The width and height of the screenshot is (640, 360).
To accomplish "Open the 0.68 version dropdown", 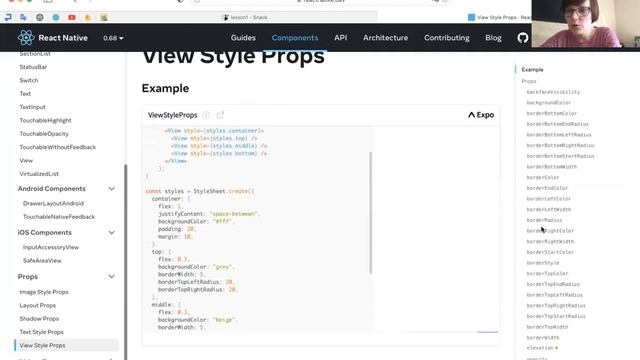I will (113, 38).
